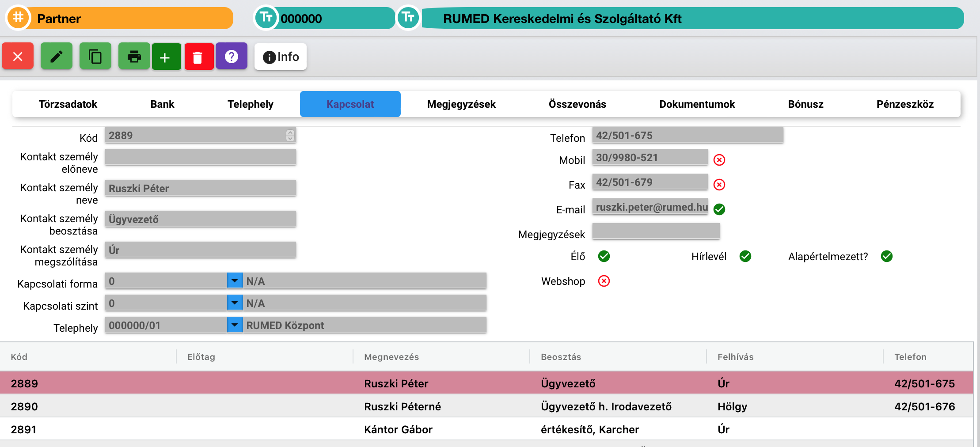Toggle the E-mail green check indicator
Viewport: 980px width, 447px height.
[719, 209]
